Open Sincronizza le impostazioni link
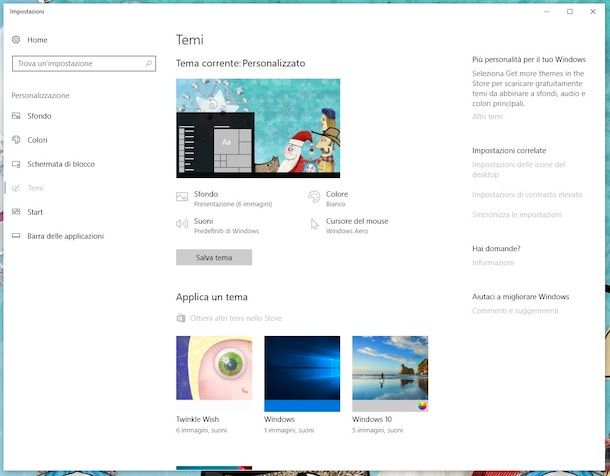610x476 pixels. point(517,215)
